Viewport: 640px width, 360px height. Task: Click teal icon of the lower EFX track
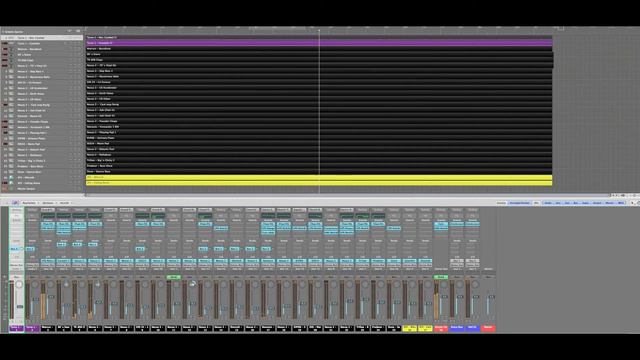coord(11,183)
